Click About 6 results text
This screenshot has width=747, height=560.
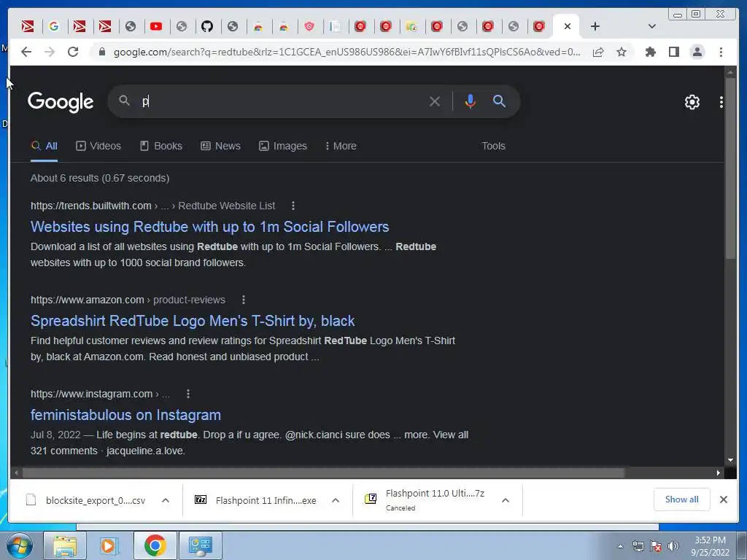point(100,178)
